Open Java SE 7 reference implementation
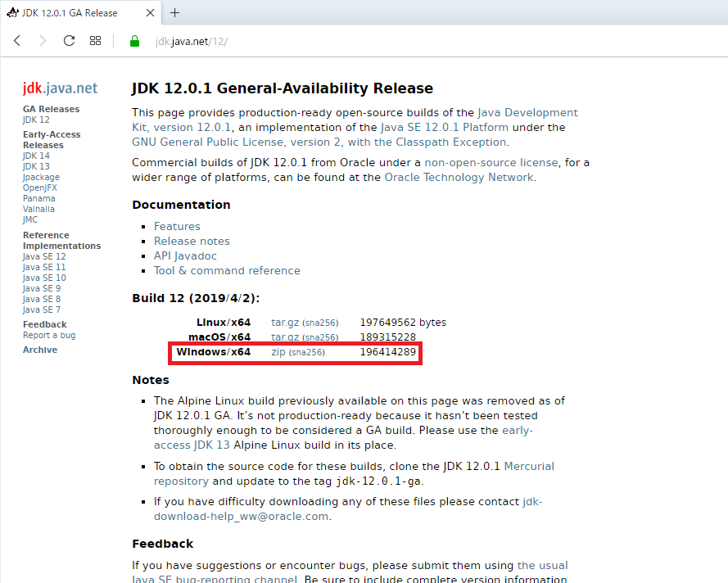 click(41, 310)
